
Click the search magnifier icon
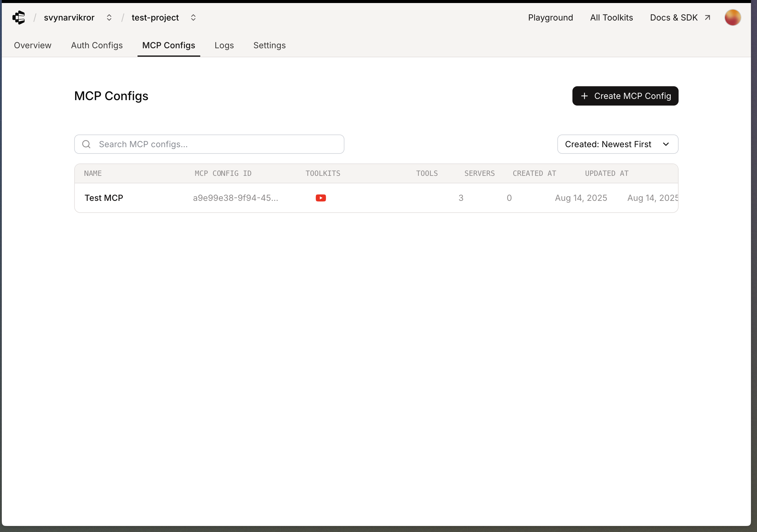pos(86,144)
